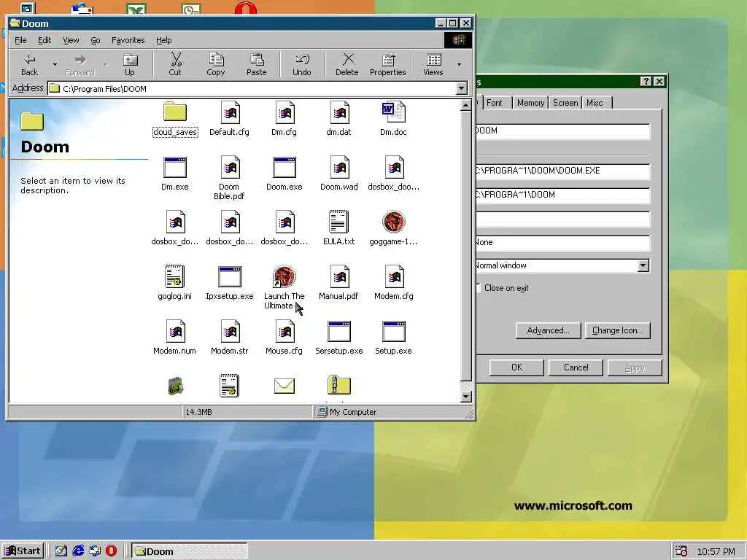Viewport: 747px width, 560px height.
Task: Click the Undo toolbar icon
Action: click(x=302, y=60)
